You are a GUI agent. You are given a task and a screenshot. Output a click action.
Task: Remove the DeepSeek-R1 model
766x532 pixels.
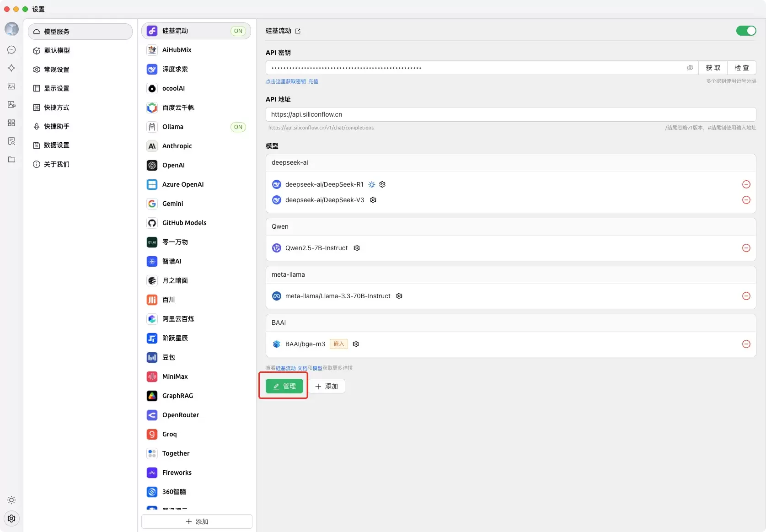pos(746,184)
